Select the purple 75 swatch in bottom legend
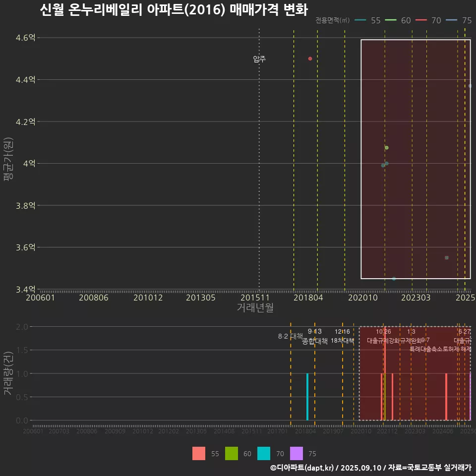Screen dimensions: 476x476 297,453
